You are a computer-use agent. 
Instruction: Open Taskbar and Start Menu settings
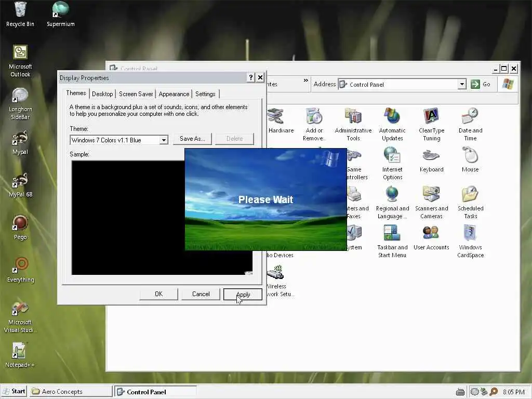[392, 242]
